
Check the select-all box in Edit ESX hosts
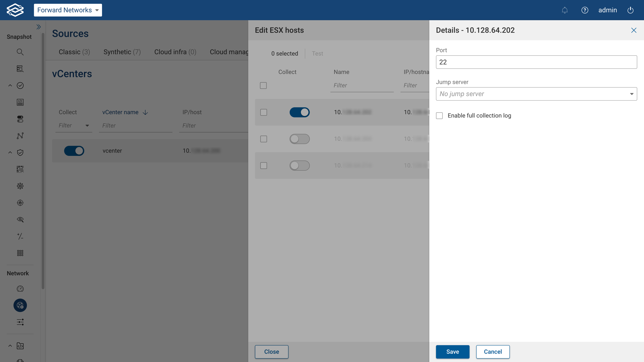(x=263, y=85)
